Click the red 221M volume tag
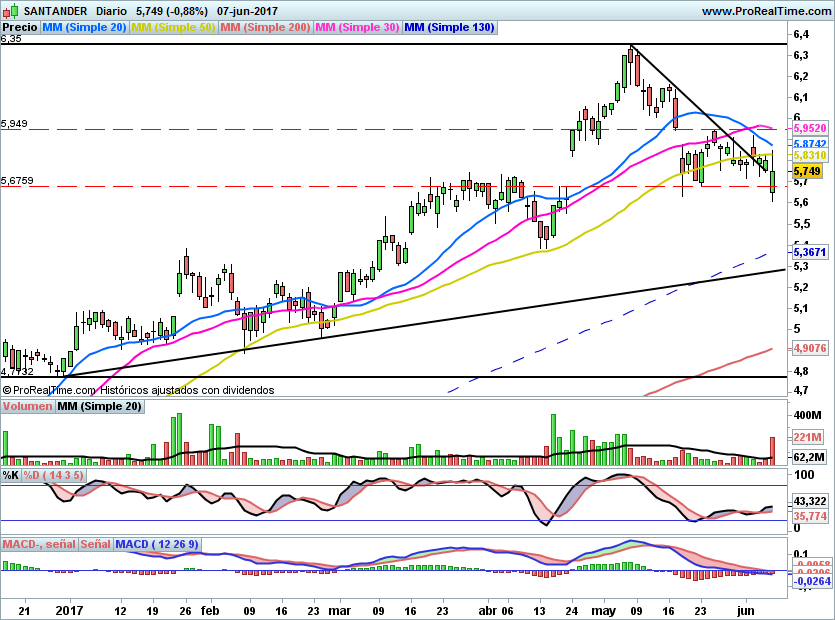This screenshot has width=835, height=620. click(x=806, y=437)
